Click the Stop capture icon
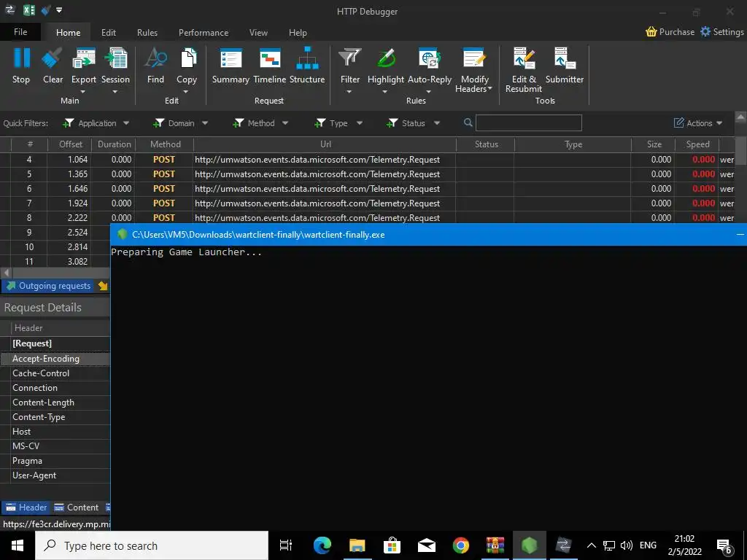This screenshot has width=747, height=560. 21,58
